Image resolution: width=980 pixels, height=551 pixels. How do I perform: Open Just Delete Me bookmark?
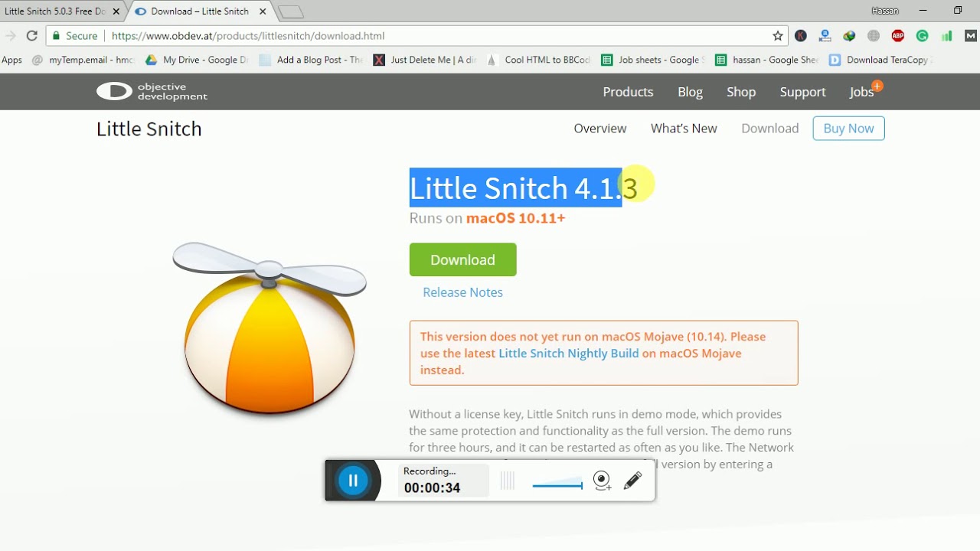point(425,60)
